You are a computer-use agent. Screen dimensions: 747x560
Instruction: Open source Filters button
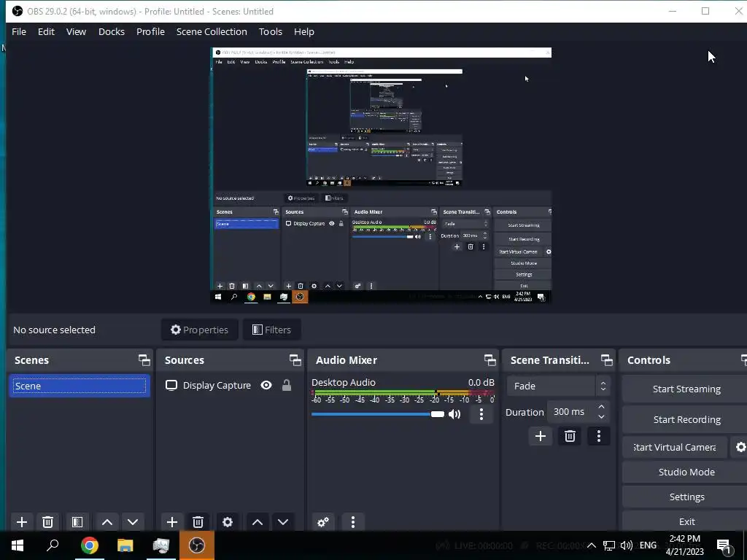pos(271,330)
